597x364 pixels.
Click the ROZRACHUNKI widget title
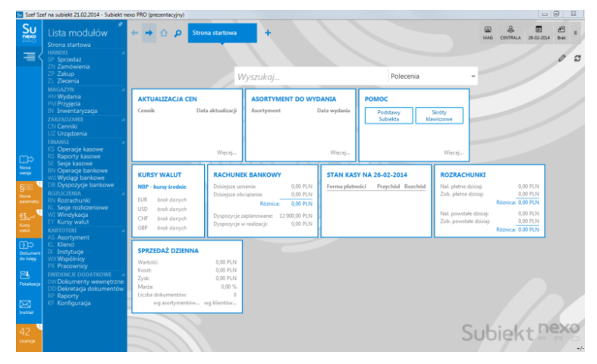[x=463, y=174]
